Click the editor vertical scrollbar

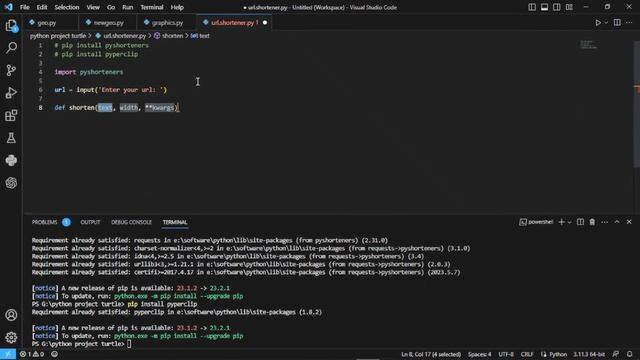637,104
